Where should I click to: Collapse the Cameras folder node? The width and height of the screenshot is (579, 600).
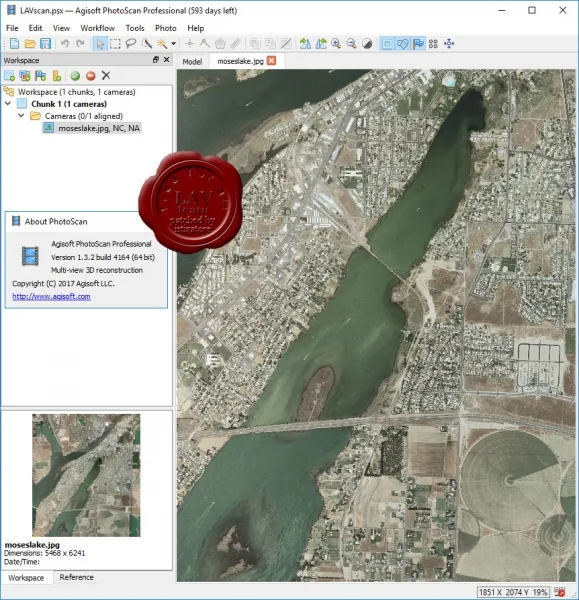21,116
